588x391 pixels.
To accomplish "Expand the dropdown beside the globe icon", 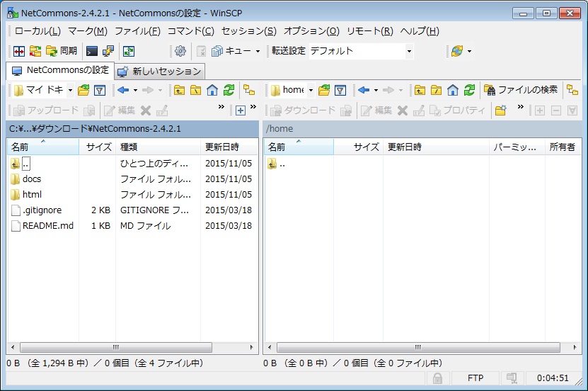I will coord(469,52).
